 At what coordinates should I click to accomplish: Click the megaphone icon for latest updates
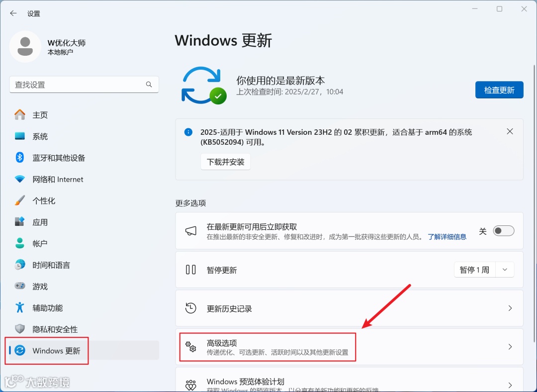[191, 231]
